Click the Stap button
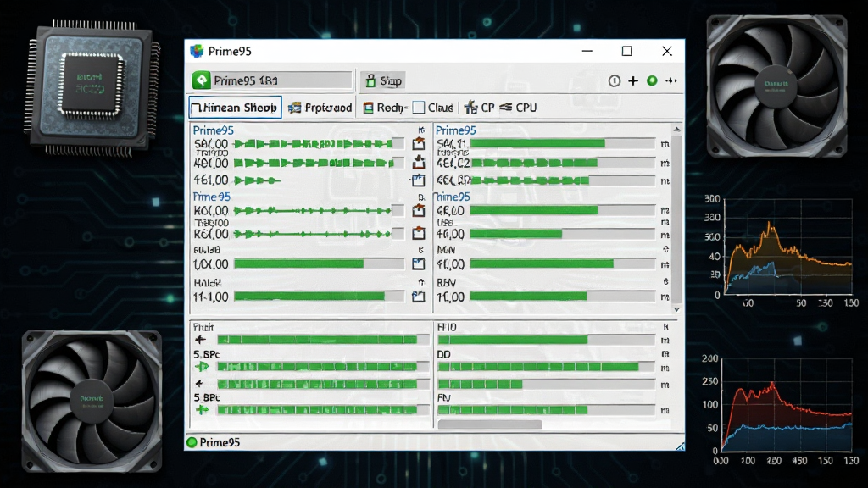The height and width of the screenshot is (488, 868). coord(383,80)
